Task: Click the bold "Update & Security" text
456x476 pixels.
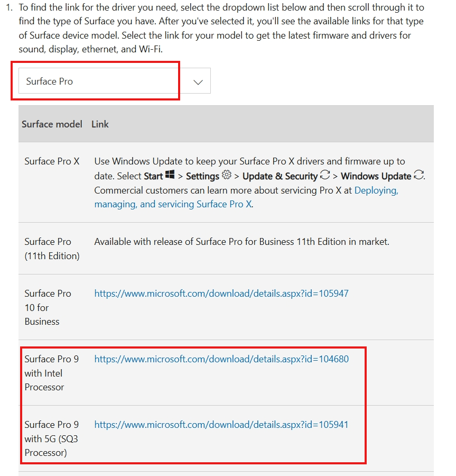Action: 280,176
